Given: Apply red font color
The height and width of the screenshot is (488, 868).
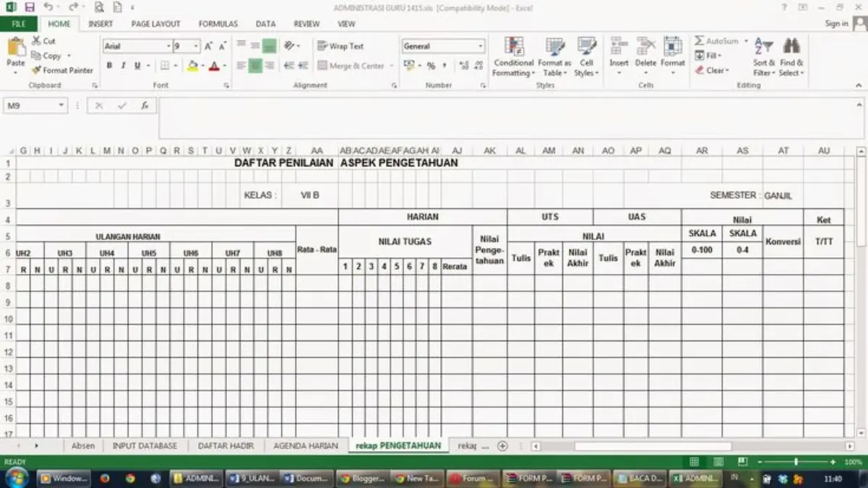Looking at the screenshot, I should (213, 66).
